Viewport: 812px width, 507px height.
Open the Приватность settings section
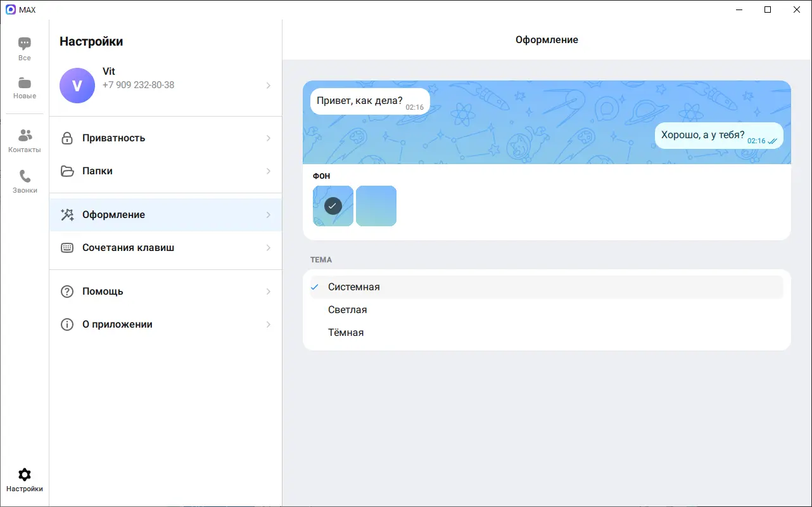coord(166,138)
